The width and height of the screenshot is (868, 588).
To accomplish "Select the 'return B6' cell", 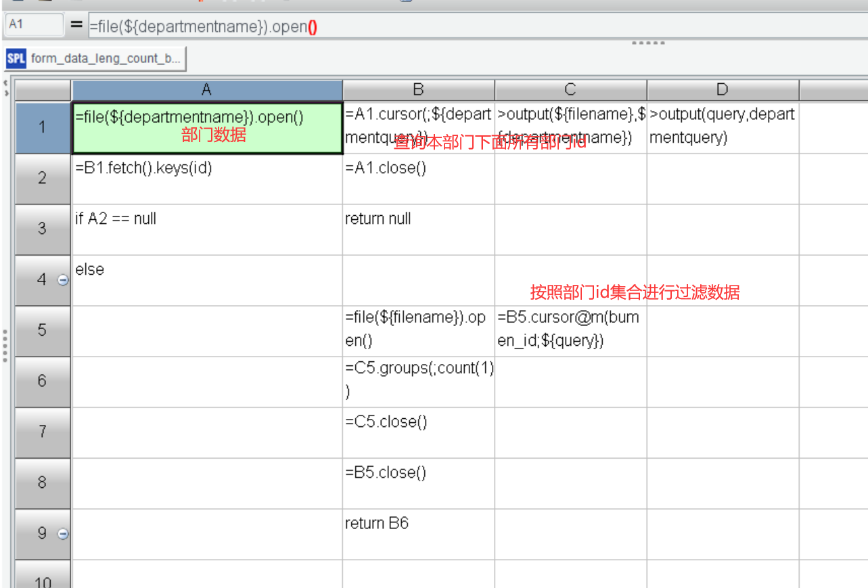I will coord(418,534).
